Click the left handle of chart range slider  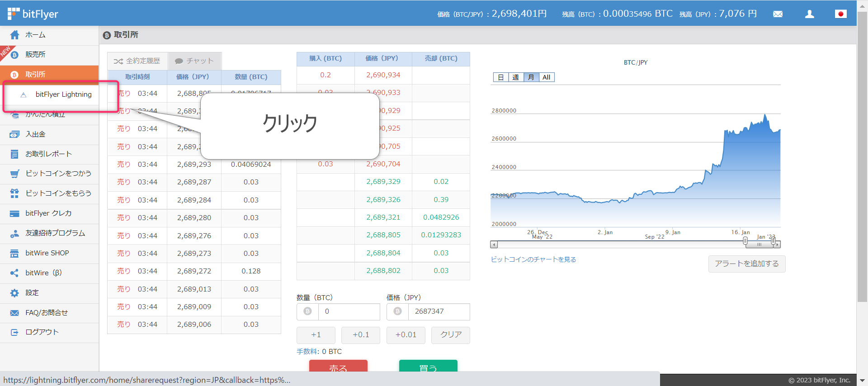(x=745, y=241)
